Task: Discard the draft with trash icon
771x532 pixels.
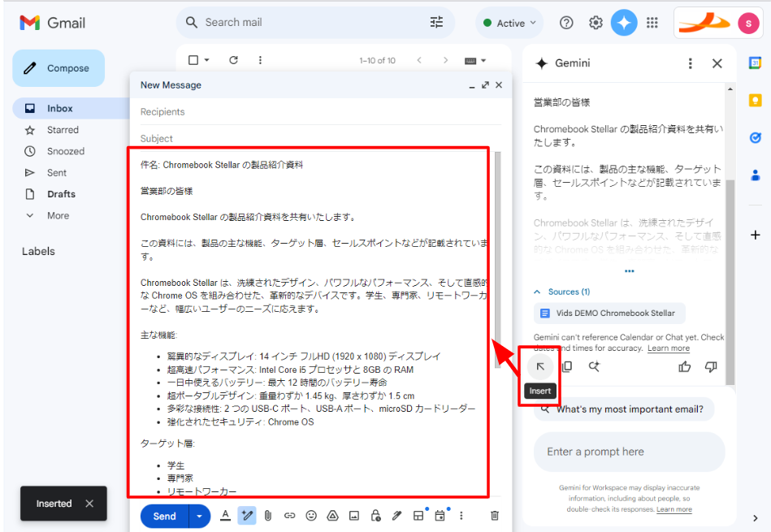Action: [x=495, y=516]
